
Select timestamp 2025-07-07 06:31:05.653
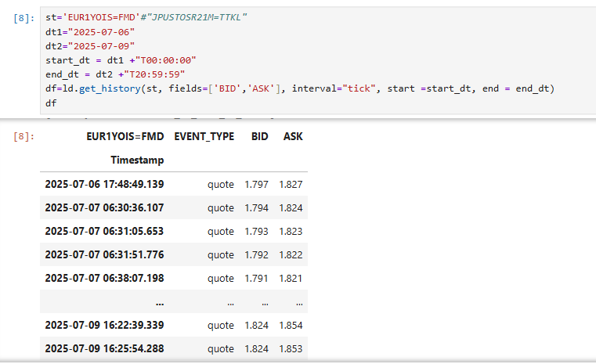tap(104, 232)
